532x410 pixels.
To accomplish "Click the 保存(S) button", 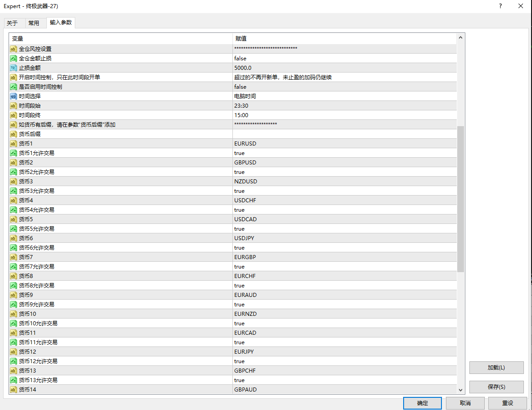I will pos(496,387).
